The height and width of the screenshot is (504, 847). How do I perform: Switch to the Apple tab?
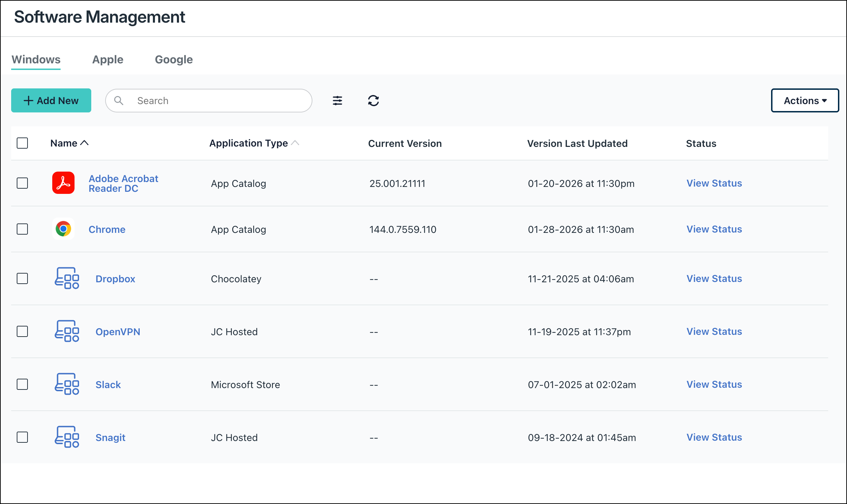pyautogui.click(x=107, y=60)
